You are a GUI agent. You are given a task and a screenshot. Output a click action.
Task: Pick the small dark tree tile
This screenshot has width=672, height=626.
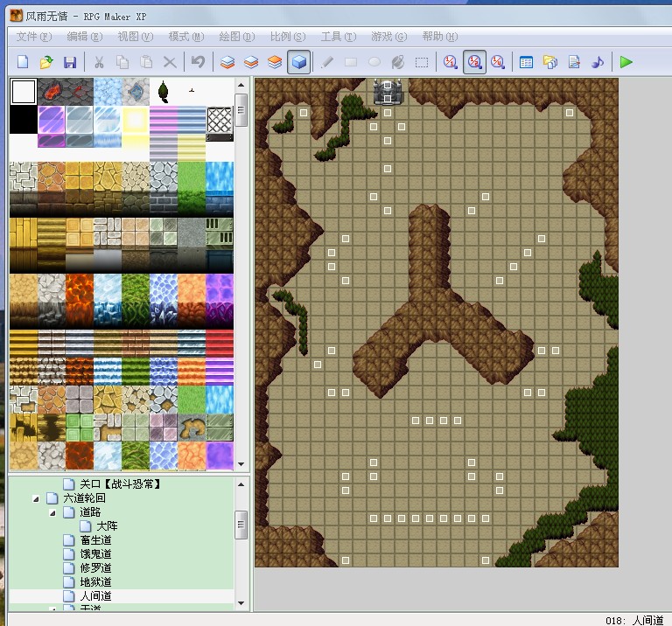164,92
